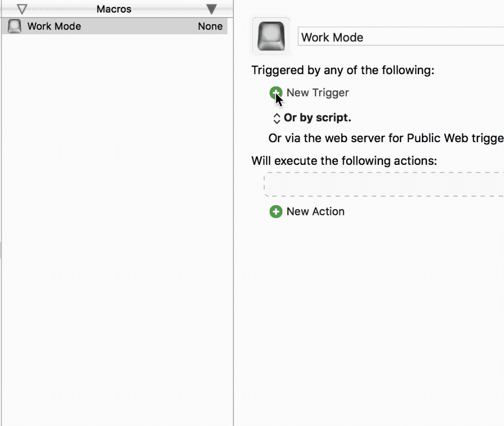Click the bold Or by script text
504x426 pixels.
pos(318,118)
